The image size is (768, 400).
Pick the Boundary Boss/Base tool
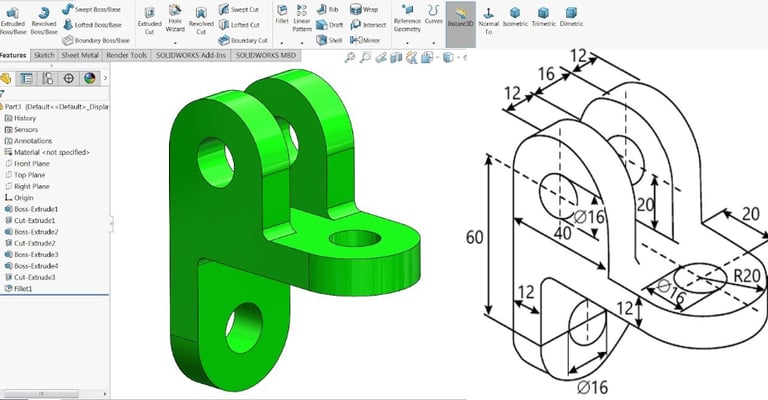click(96, 40)
